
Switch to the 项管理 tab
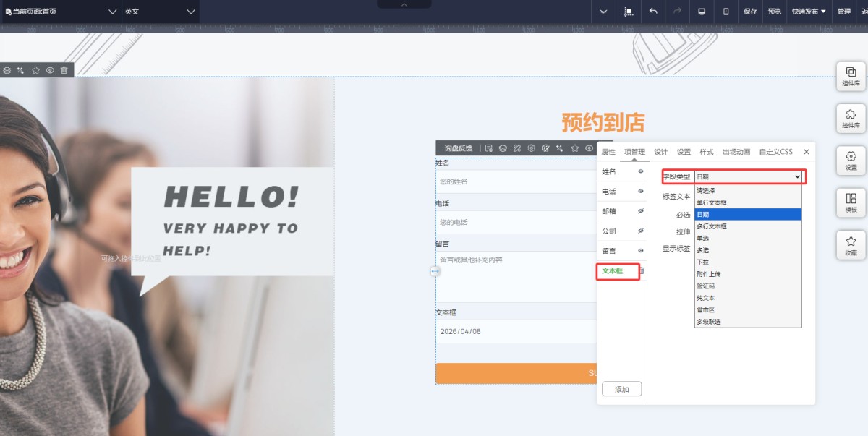pyautogui.click(x=634, y=152)
